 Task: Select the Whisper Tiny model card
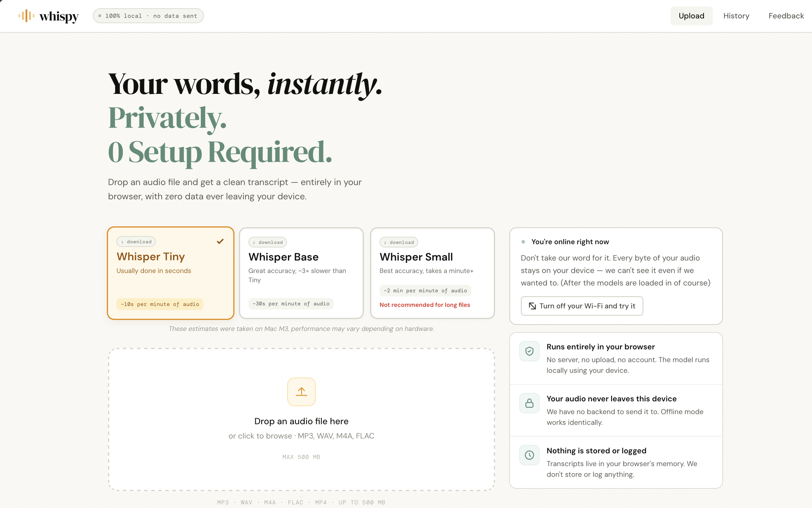click(170, 273)
